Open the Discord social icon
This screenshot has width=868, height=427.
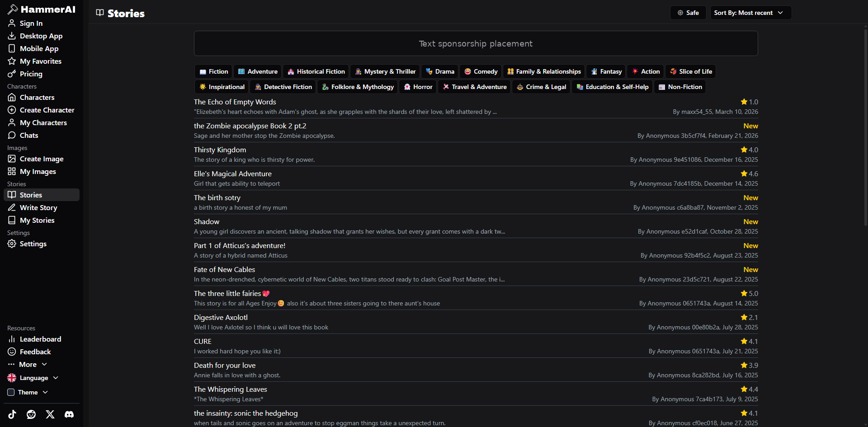coord(69,414)
